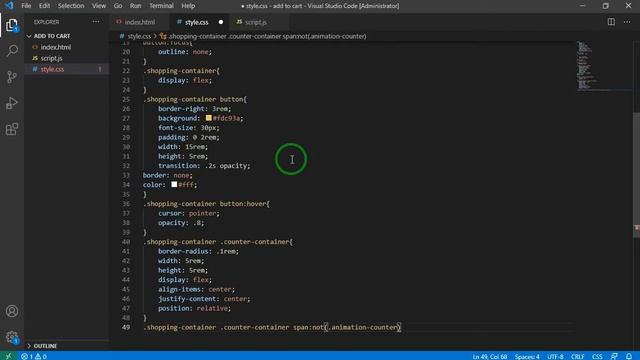
Task: Click 'border-radius: .1rem;' on line 41
Action: coord(198,251)
